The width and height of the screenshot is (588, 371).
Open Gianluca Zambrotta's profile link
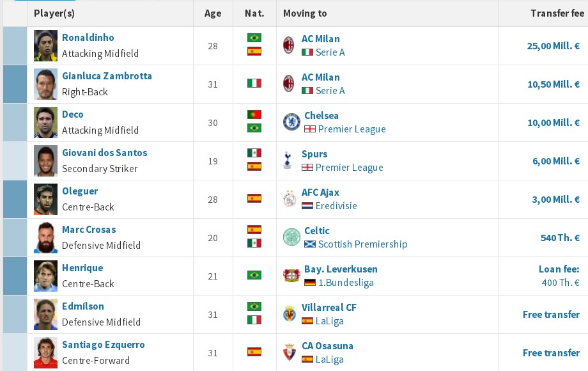click(x=107, y=76)
